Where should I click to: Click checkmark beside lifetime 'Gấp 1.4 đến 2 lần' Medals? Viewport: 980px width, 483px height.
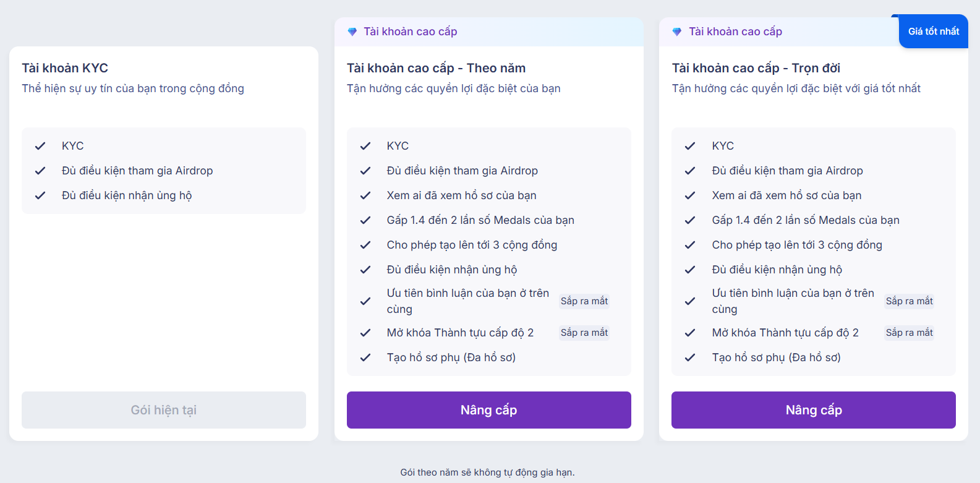[690, 220]
